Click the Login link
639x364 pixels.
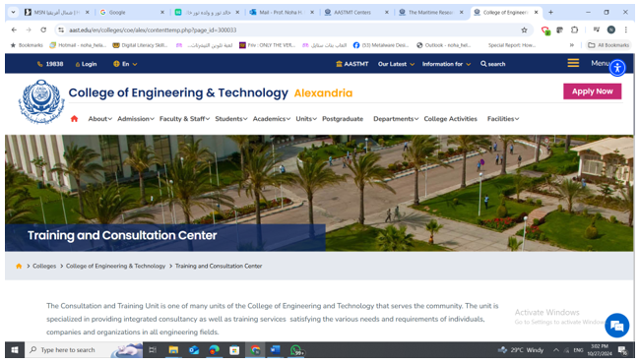tap(86, 64)
